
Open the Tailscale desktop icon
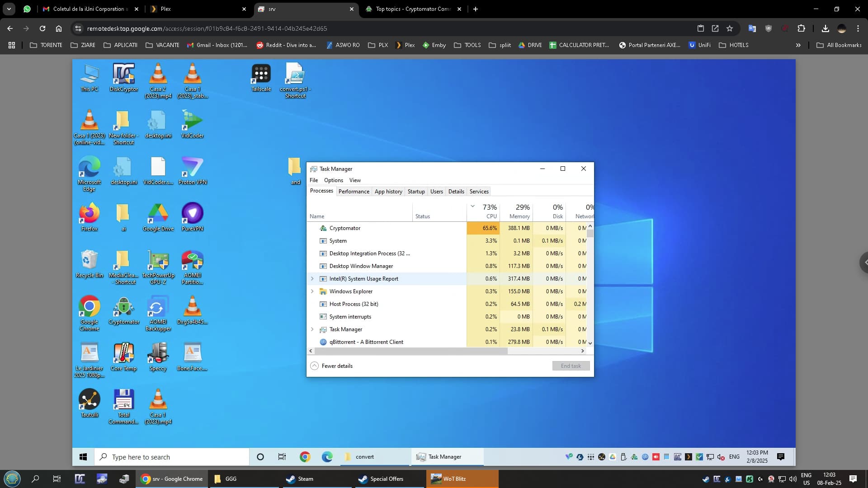click(x=261, y=77)
